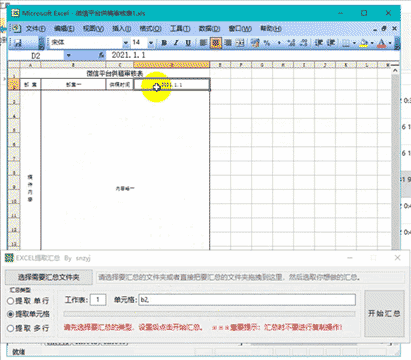
Task: Select the title cell 微信平台供稿审核表
Action: tap(115, 74)
